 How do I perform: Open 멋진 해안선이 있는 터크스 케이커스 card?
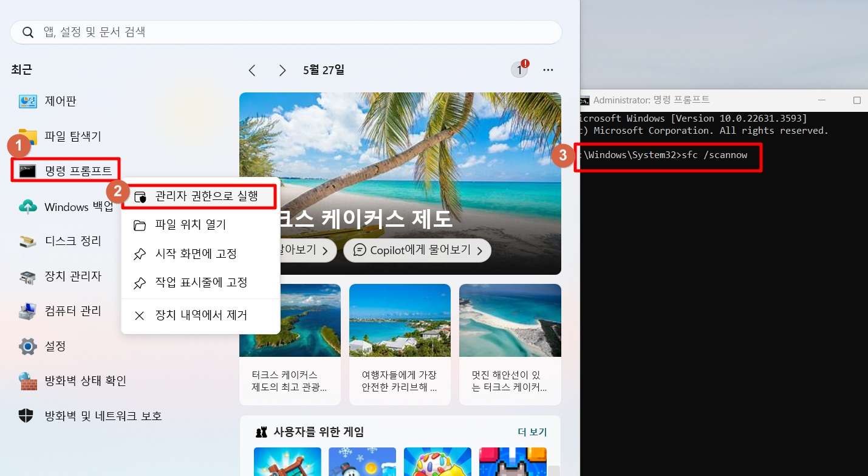510,345
